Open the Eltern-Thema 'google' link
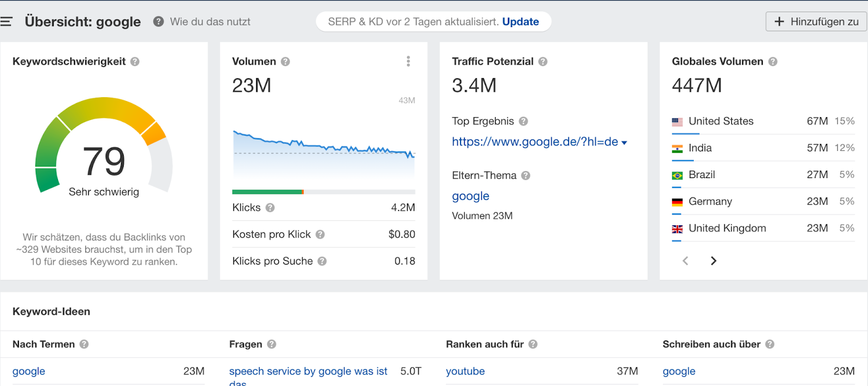This screenshot has height=386, width=868. pos(470,196)
